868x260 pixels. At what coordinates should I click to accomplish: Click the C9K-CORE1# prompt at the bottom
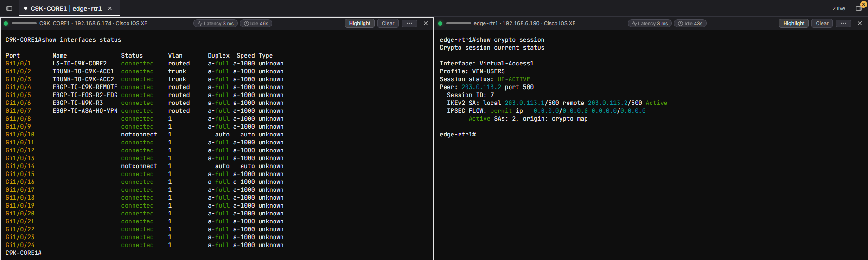point(24,253)
